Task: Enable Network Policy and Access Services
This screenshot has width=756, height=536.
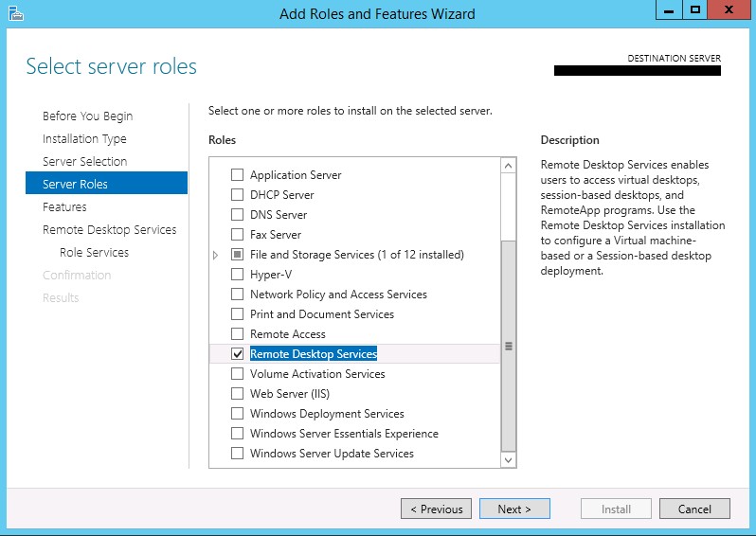Action: [237, 294]
